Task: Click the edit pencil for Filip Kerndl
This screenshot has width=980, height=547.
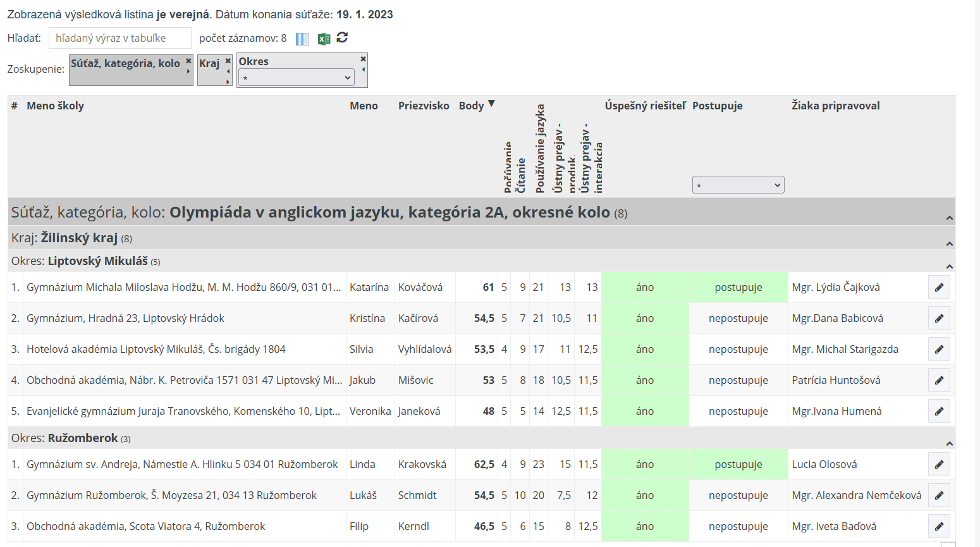Action: point(939,526)
